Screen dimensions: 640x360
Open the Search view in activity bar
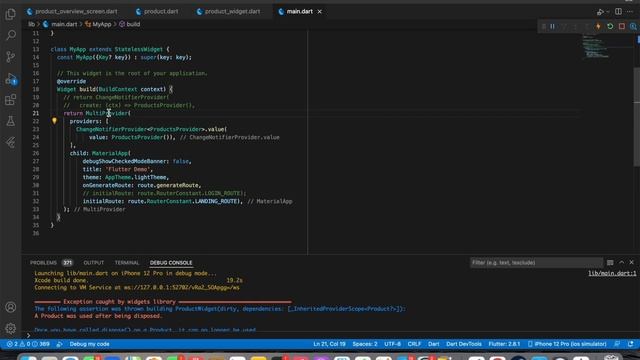(11, 36)
